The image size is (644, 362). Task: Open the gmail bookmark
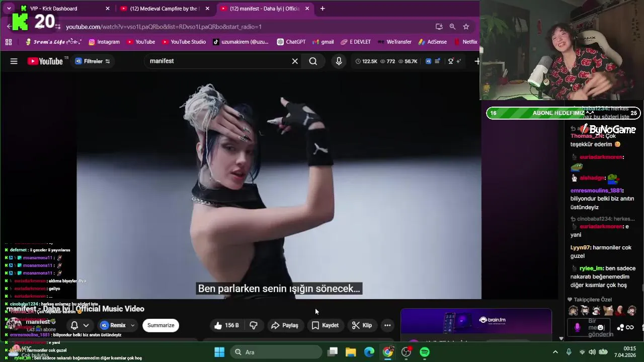coord(323,42)
